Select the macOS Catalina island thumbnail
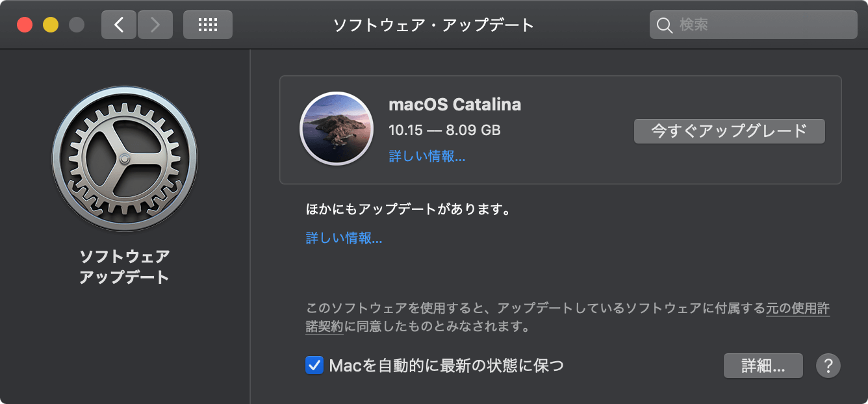 pyautogui.click(x=337, y=129)
